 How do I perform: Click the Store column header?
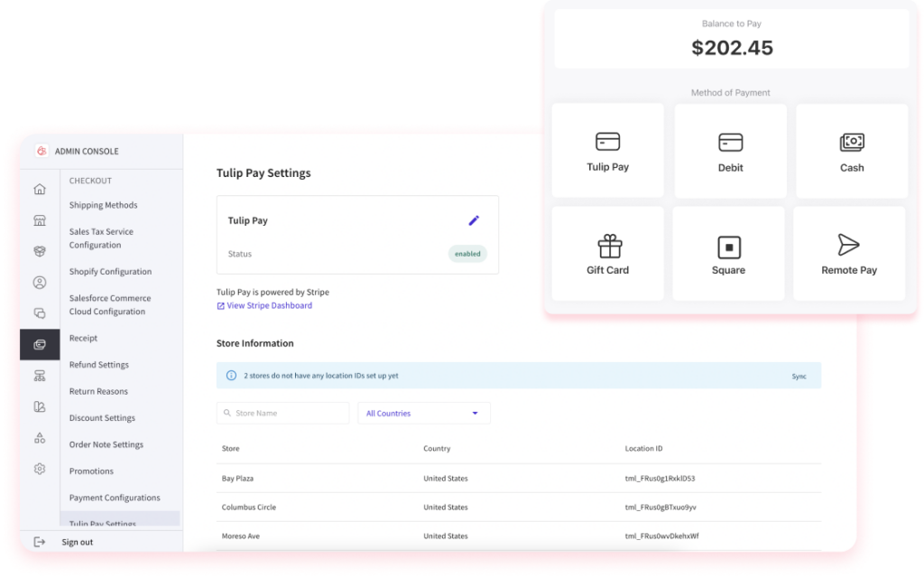pos(230,449)
